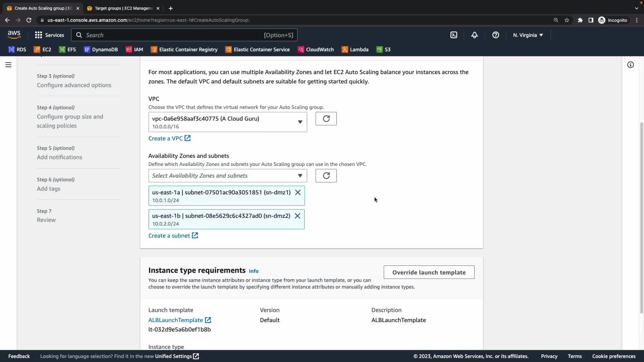The image size is (644, 362).
Task: Open the notifications bell
Action: click(x=474, y=35)
